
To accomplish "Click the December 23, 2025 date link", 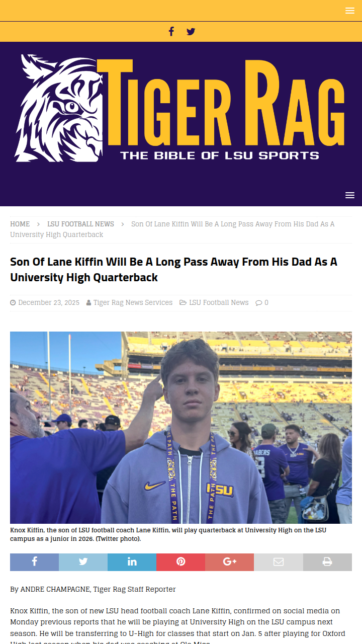I will pyautogui.click(x=49, y=302).
